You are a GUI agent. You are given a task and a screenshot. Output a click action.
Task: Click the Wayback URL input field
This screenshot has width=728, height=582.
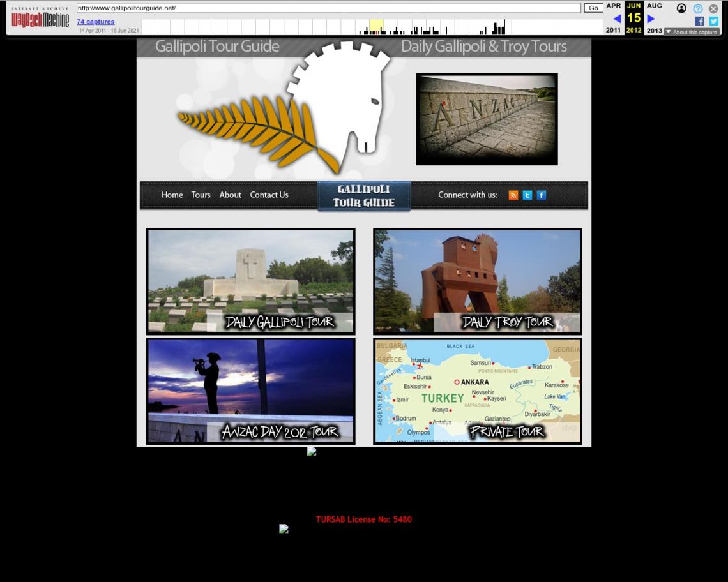[x=328, y=8]
